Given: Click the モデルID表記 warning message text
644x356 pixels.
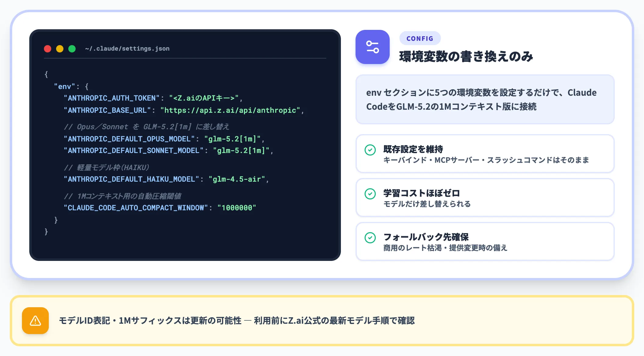Looking at the screenshot, I should (237, 321).
